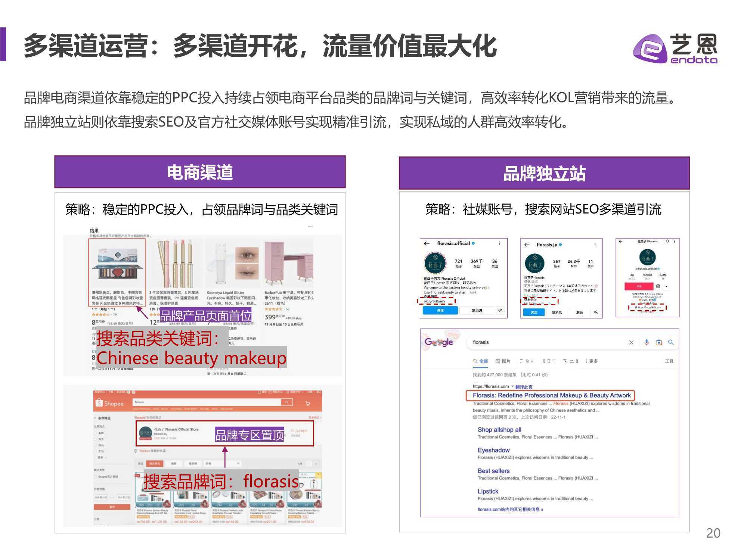Open the Eyeshadow sitelink
747x560 pixels.
(x=493, y=450)
